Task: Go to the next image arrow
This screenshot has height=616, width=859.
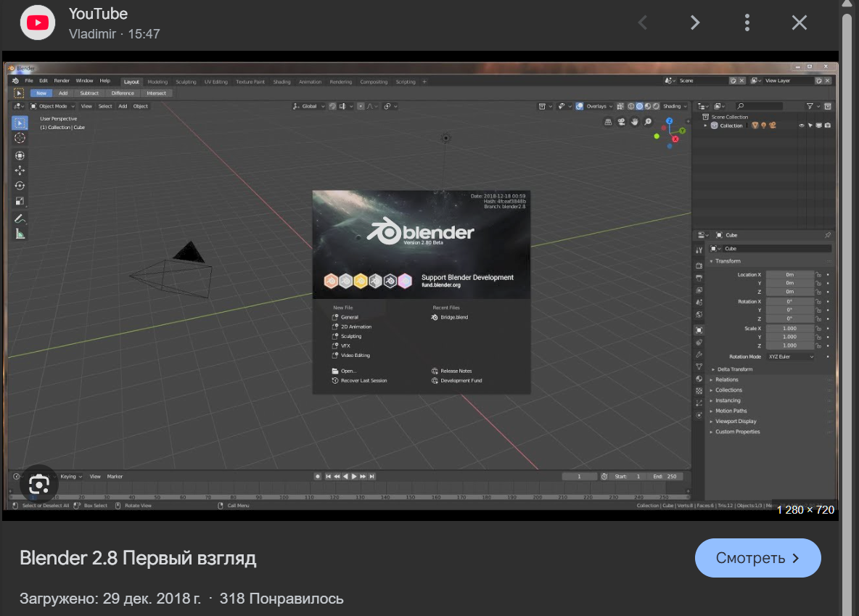Action: point(694,22)
